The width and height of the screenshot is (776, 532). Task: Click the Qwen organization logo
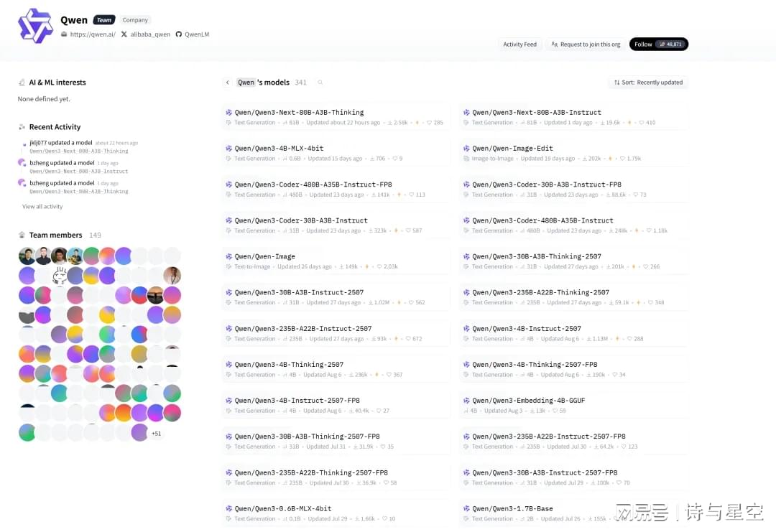pyautogui.click(x=35, y=26)
